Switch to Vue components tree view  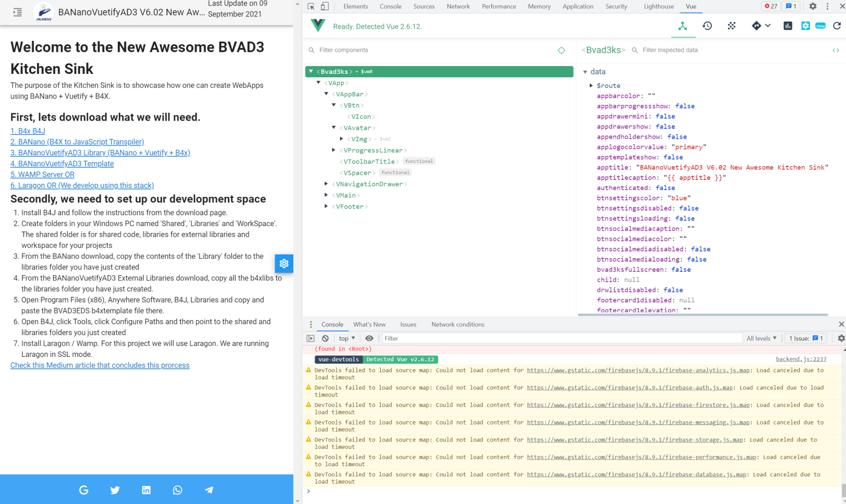682,26
